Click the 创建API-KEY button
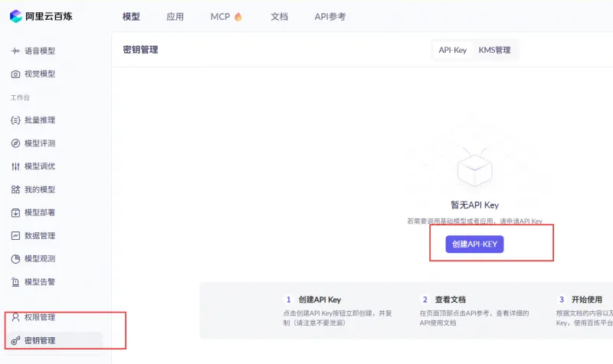The image size is (613, 364). click(x=474, y=244)
